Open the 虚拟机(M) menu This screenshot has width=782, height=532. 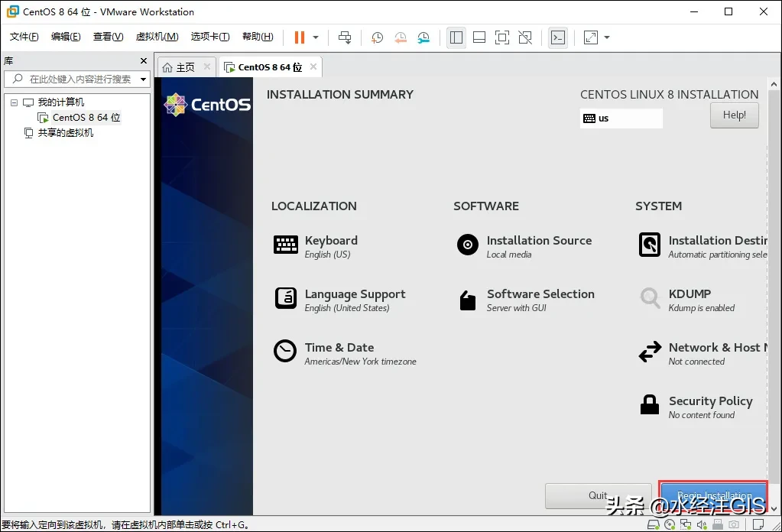[157, 37]
